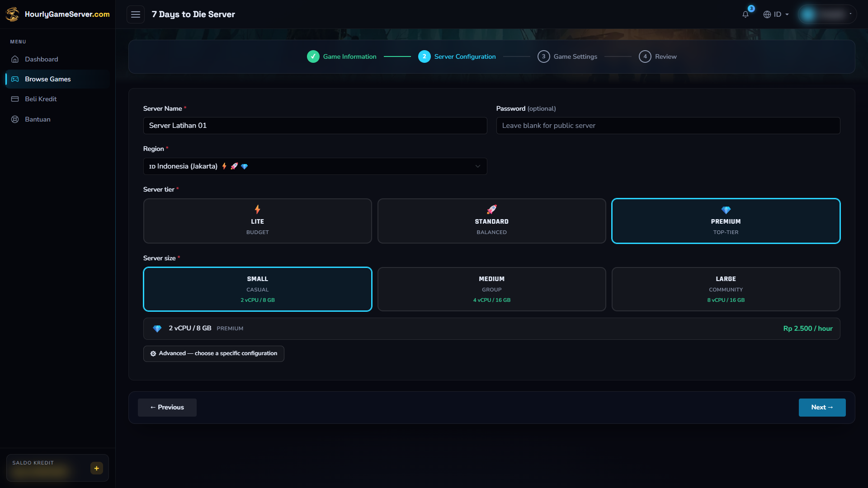Click the Saldo Kredit balance panel
This screenshot has width=868, height=488.
pyautogui.click(x=57, y=468)
